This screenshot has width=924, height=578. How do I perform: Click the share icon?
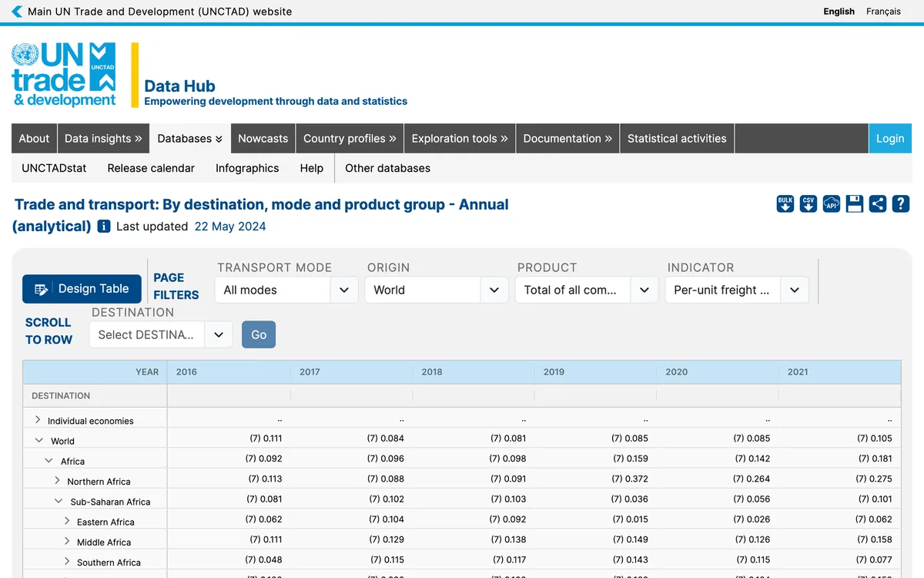click(877, 203)
